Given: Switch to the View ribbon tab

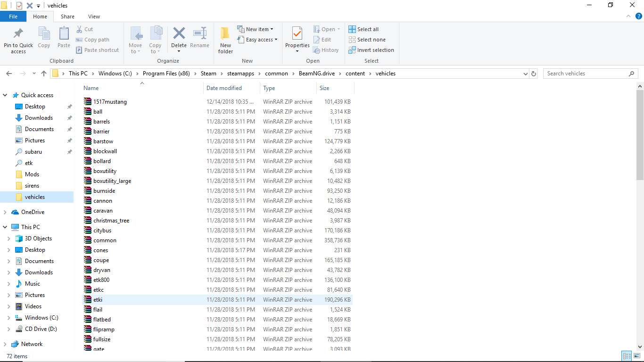Looking at the screenshot, I should 94,16.
